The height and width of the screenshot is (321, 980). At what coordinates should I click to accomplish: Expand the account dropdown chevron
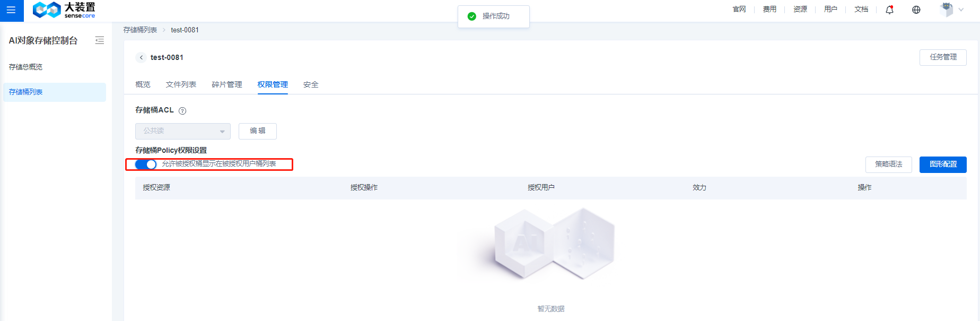(961, 10)
